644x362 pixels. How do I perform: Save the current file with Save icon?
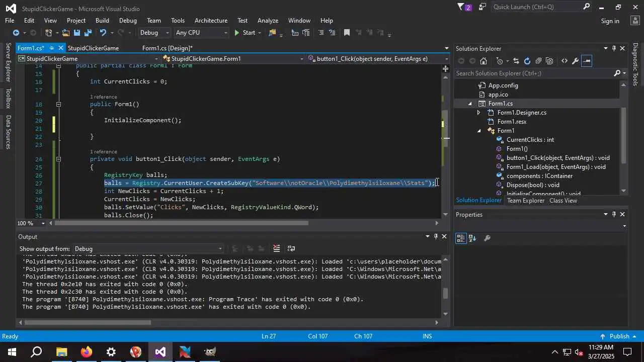77,33
